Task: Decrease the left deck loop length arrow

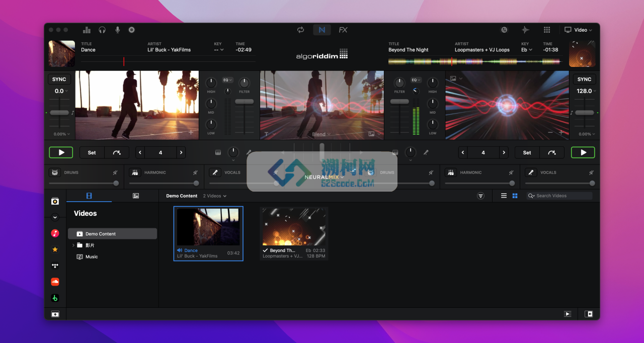Action: [x=140, y=152]
